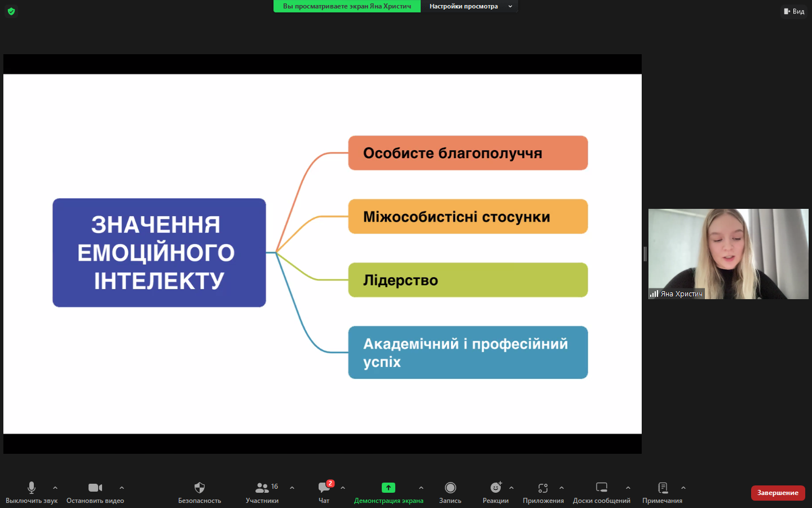Click the Яна Христич name label
Viewport: 812px width, 508px height.
click(x=682, y=294)
